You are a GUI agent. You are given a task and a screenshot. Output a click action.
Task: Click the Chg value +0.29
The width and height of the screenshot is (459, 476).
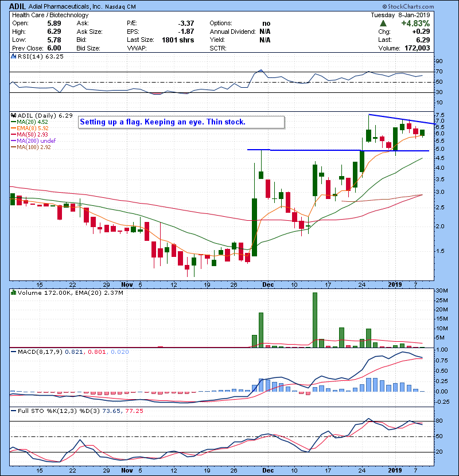tap(421, 32)
